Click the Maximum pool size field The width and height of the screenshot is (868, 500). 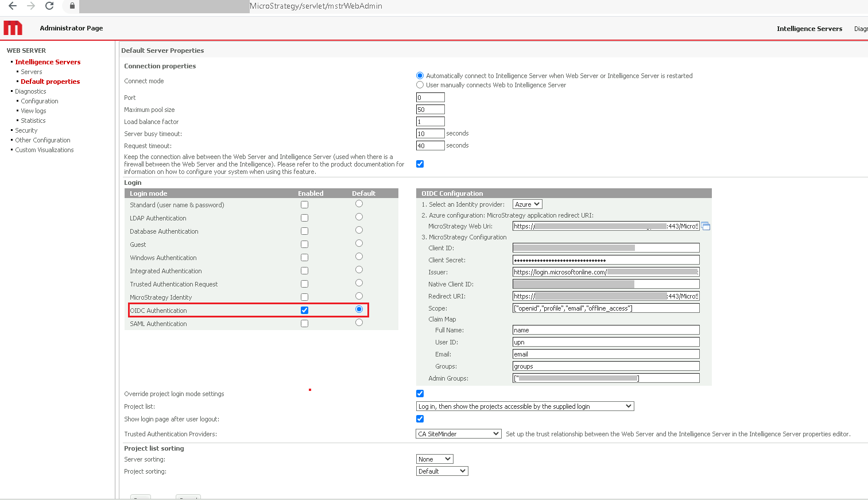point(430,110)
